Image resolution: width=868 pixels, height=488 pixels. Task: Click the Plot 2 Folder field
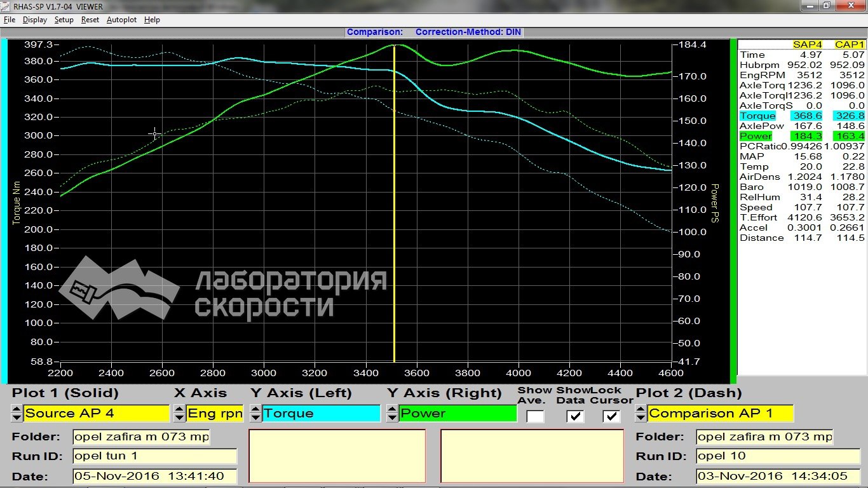pyautogui.click(x=764, y=437)
